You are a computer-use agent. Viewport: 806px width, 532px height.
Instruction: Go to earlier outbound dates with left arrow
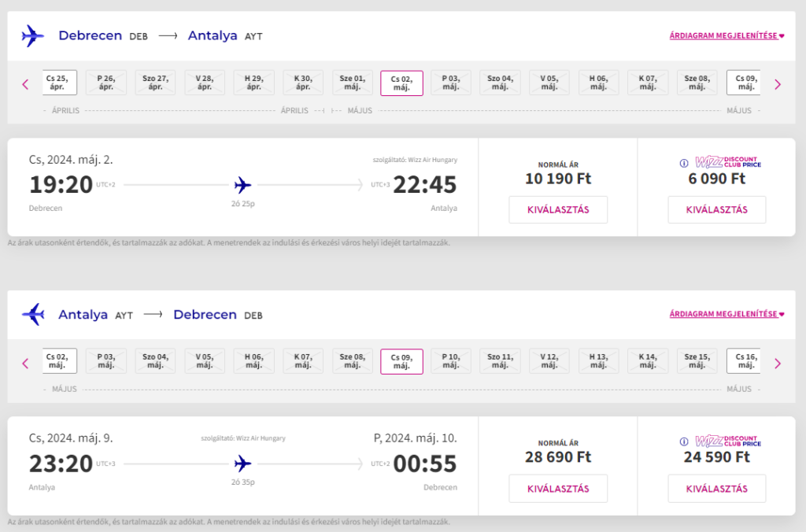[x=25, y=84]
